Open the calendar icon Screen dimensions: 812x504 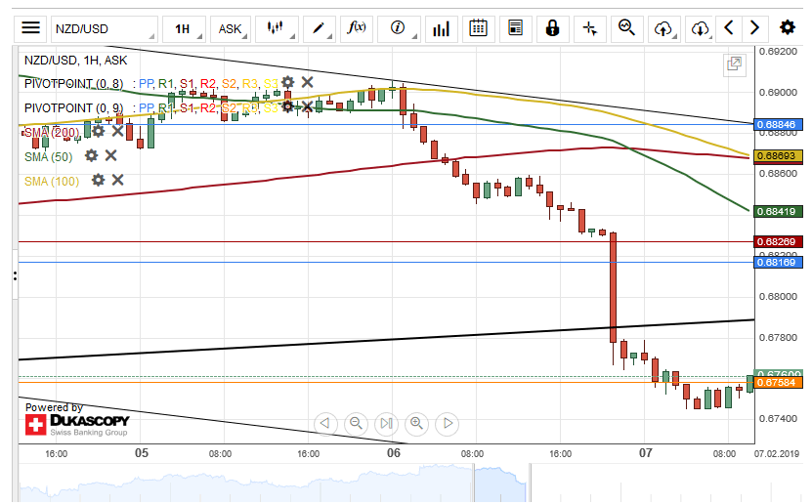(478, 28)
